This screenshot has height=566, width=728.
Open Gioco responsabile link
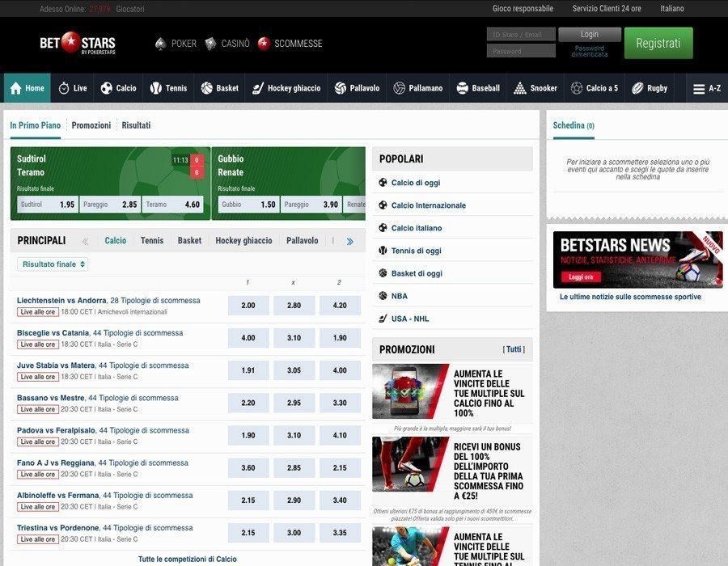click(523, 8)
